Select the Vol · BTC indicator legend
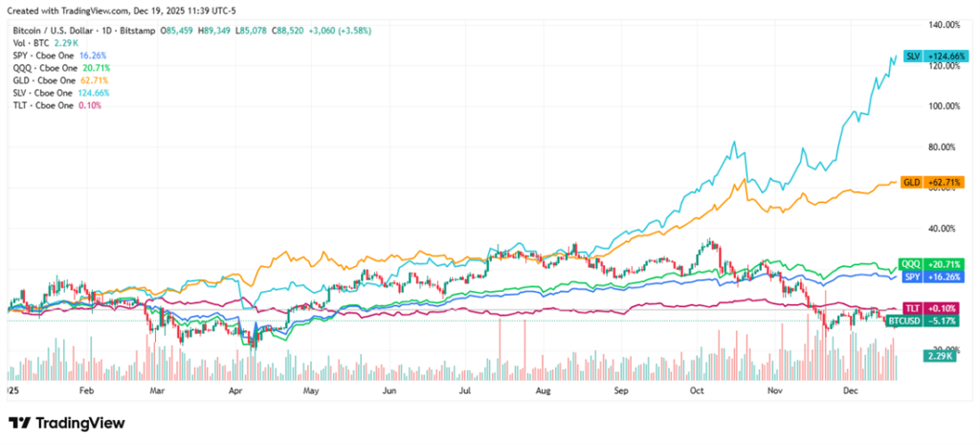This screenshot has width=980, height=445. point(31,44)
